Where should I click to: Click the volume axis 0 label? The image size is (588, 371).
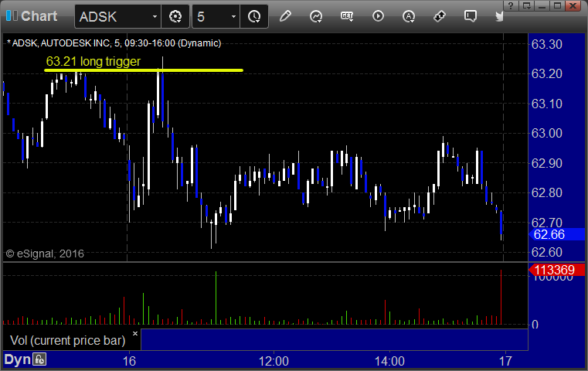pyautogui.click(x=535, y=325)
